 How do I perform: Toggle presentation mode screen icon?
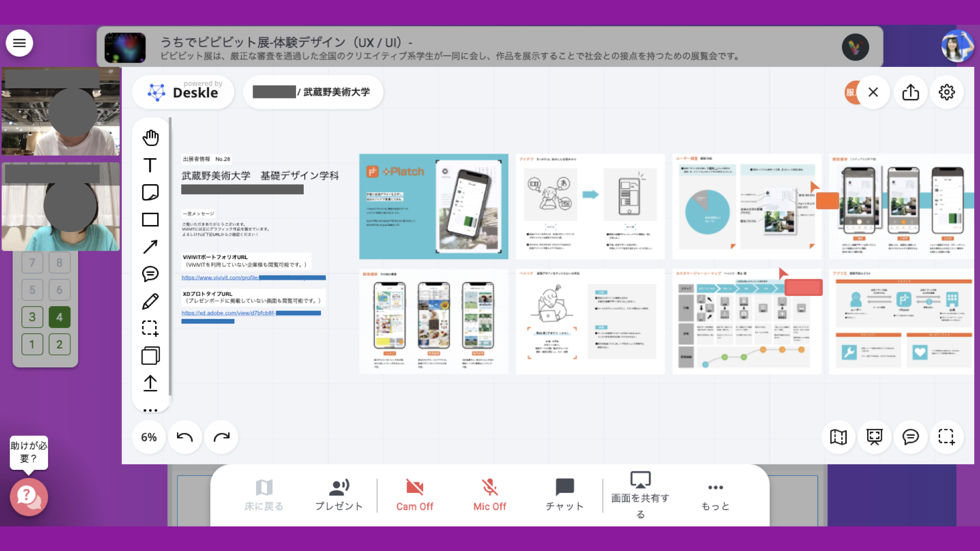pyautogui.click(x=874, y=437)
